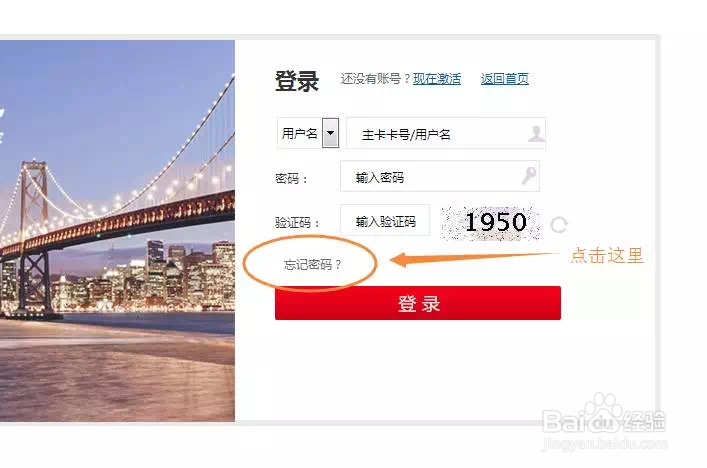The image size is (707, 468).
Task: Click the 验证码： field label
Action: [298, 222]
